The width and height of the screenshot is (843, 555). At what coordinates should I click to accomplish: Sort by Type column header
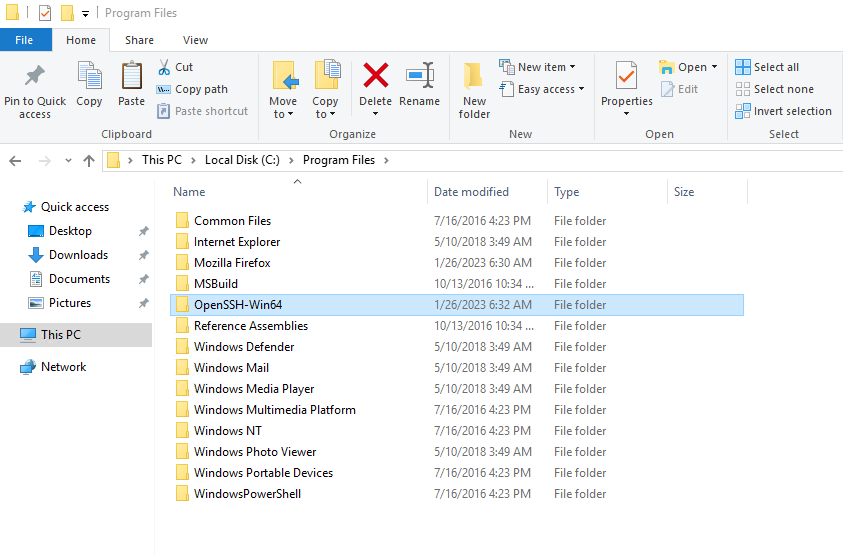coord(608,192)
